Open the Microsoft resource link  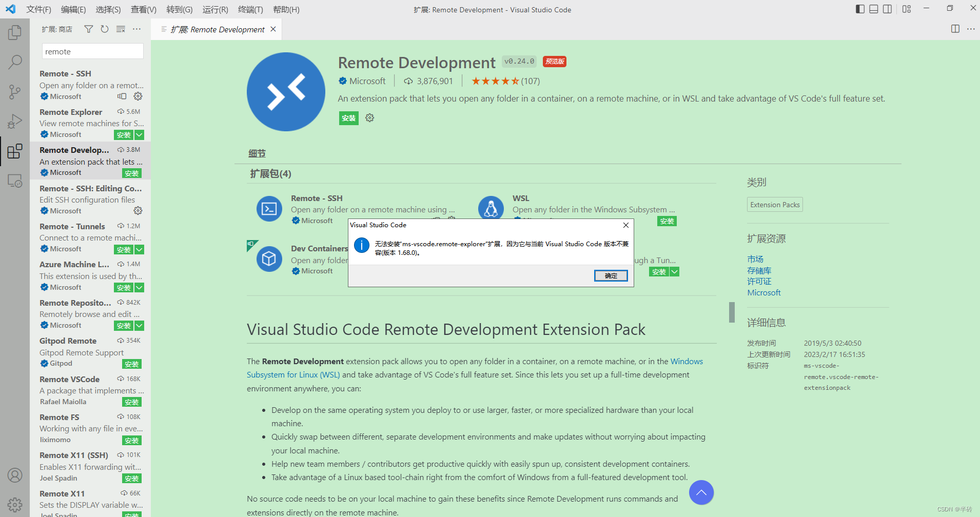click(764, 292)
